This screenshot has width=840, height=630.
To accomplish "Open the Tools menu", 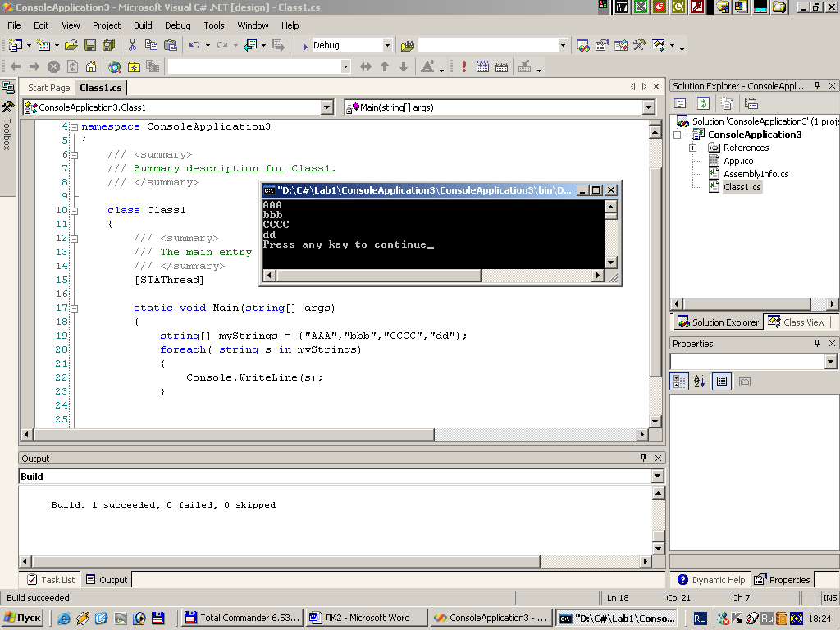I will point(214,25).
